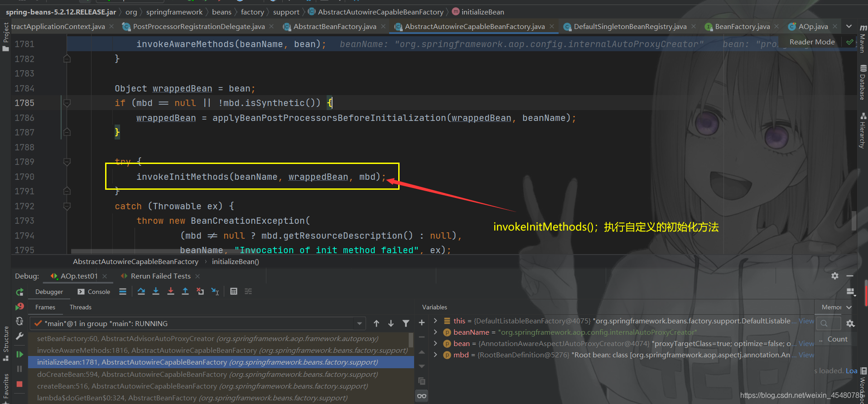
Task: Click the Toggle auto-test sidebar icon
Action: pyautogui.click(x=19, y=321)
